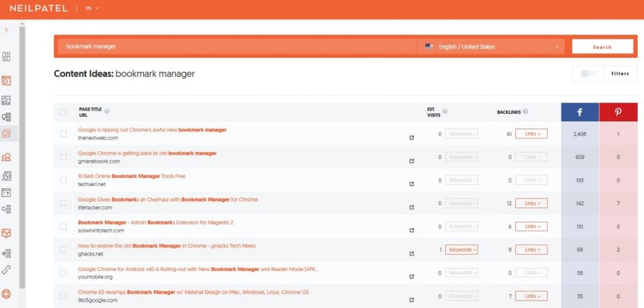Click Pinterest count 7 for lifehacker row
The width and height of the screenshot is (644, 308).
[618, 204]
